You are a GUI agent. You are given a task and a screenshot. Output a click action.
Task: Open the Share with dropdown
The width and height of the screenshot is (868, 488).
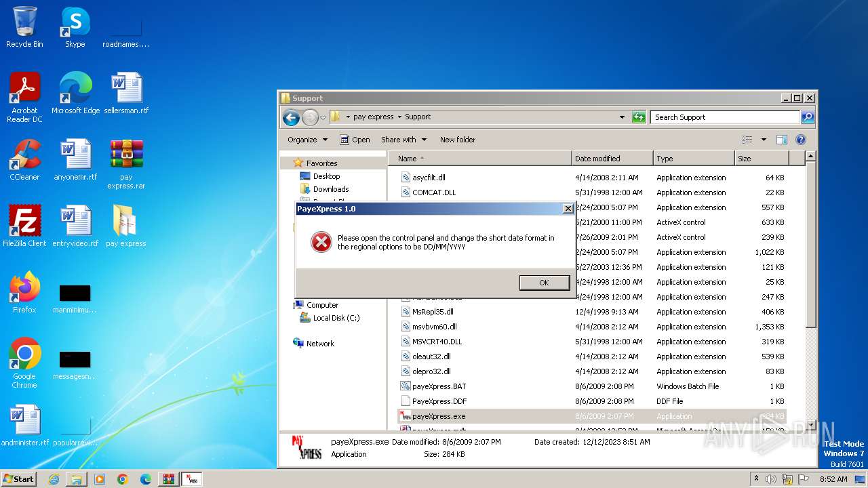[x=403, y=140]
